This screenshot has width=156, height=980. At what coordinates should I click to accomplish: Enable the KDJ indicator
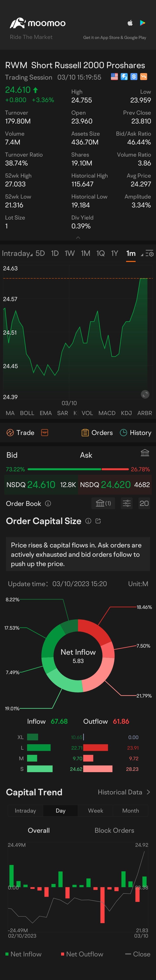click(126, 413)
